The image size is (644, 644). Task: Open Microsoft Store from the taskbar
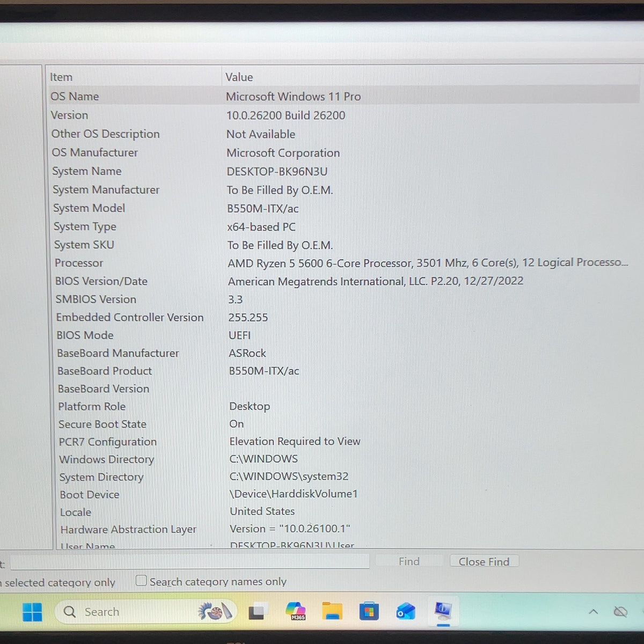coord(369,611)
